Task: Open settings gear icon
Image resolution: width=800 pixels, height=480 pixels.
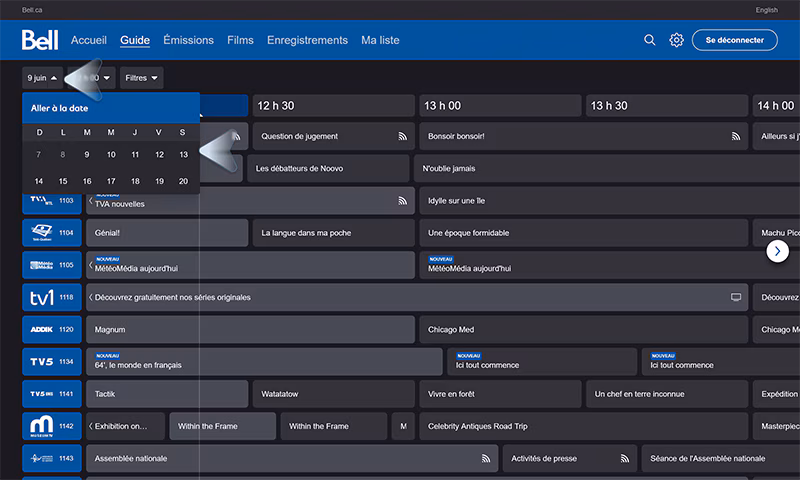Action: [x=677, y=40]
